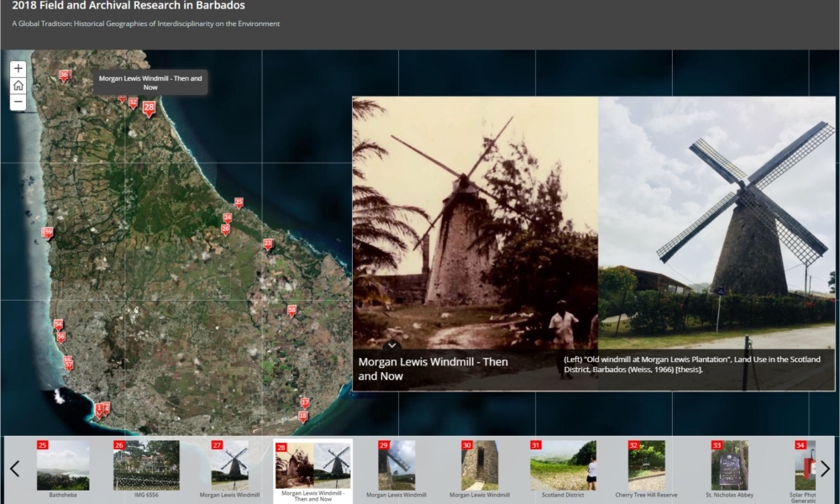The height and width of the screenshot is (504, 840).
Task: Click map marker number 18
Action: tap(302, 416)
